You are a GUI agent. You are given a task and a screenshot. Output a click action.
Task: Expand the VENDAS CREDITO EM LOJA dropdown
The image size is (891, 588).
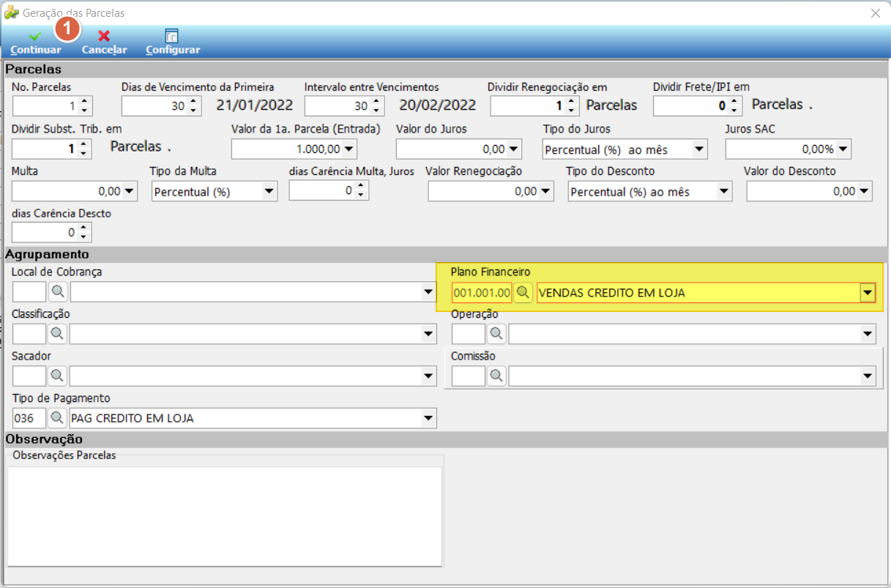pyautogui.click(x=868, y=293)
